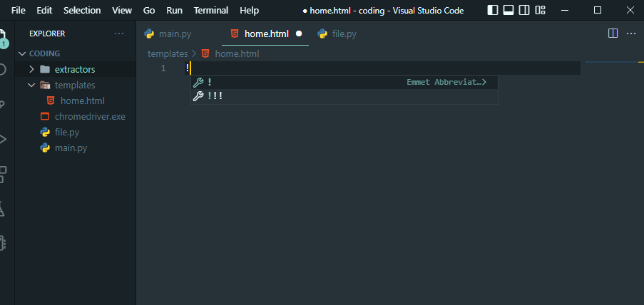This screenshot has width=644, height=305.
Task: Open the Run and Debug icon
Action: tap(3, 139)
